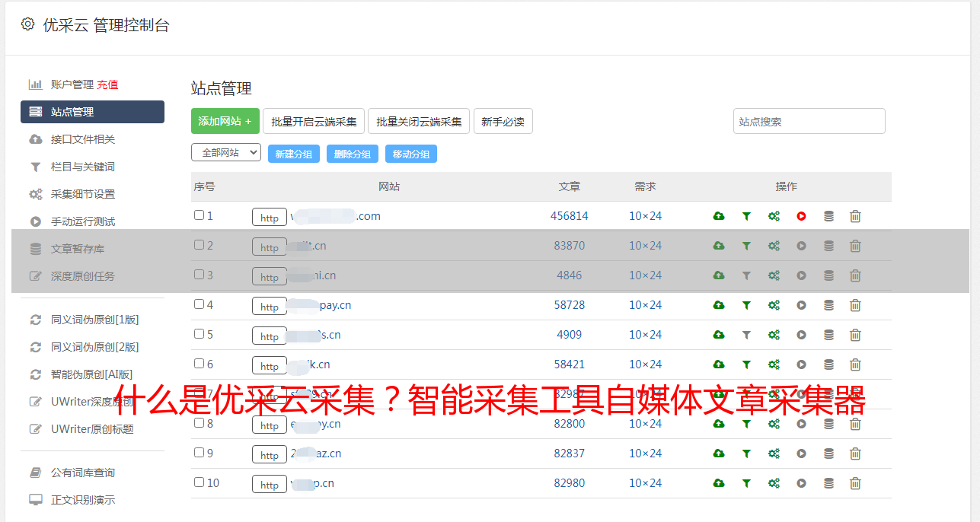Tick the checkbox for site row 3
This screenshot has height=522, width=980.
point(199,275)
